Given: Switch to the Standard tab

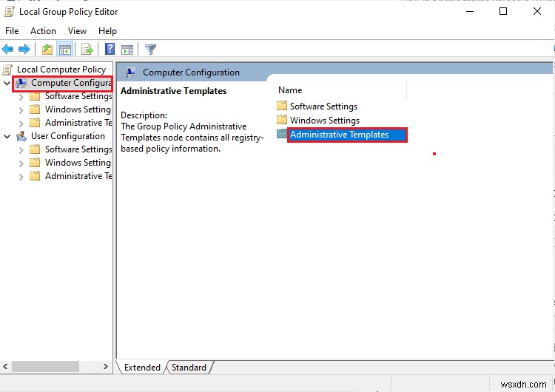Looking at the screenshot, I should click(189, 368).
